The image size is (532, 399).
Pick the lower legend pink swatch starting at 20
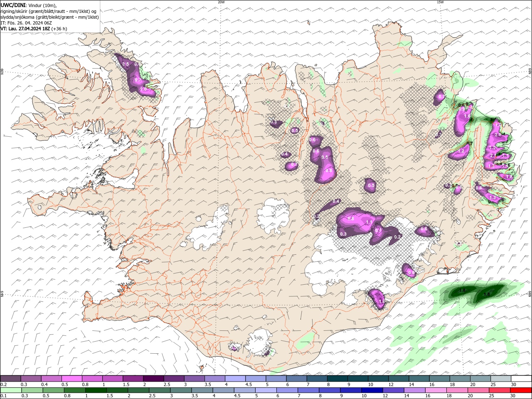tap(478, 390)
